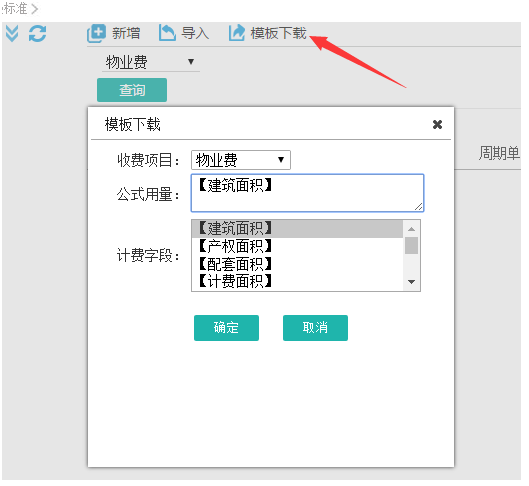This screenshot has height=486, width=529.
Task: Click the 导入 import icon
Action: pos(167,33)
